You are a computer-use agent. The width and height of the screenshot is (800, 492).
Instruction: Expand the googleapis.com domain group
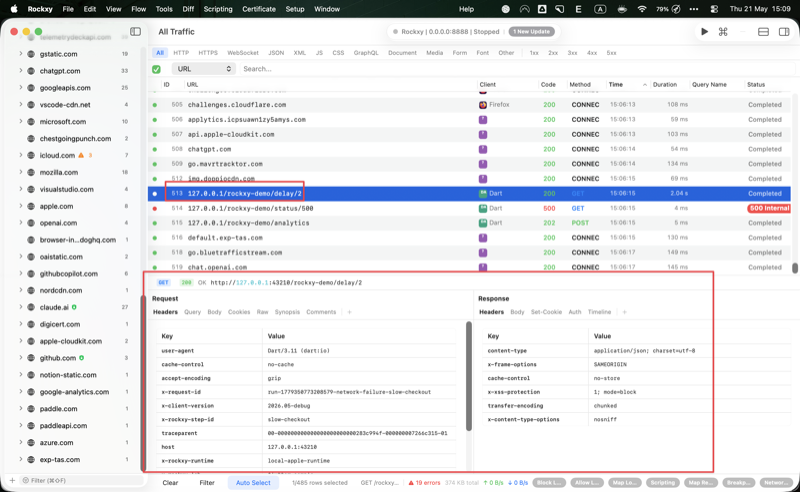pos(21,88)
